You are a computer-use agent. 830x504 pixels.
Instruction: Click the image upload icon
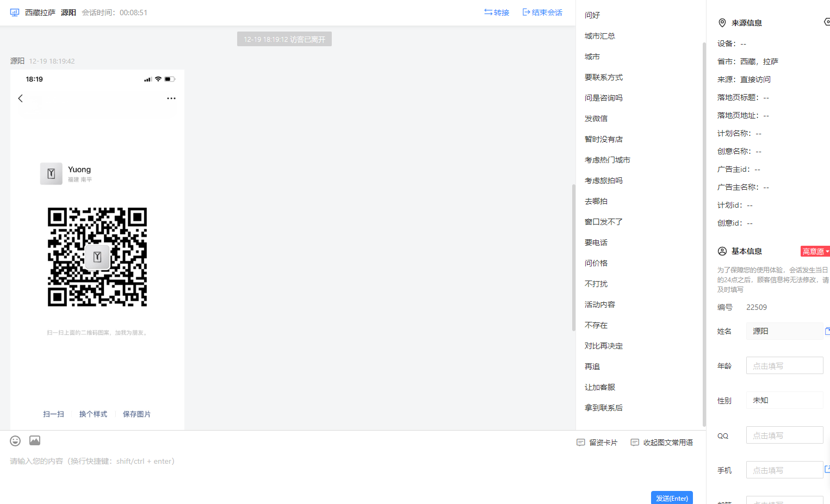(x=35, y=440)
